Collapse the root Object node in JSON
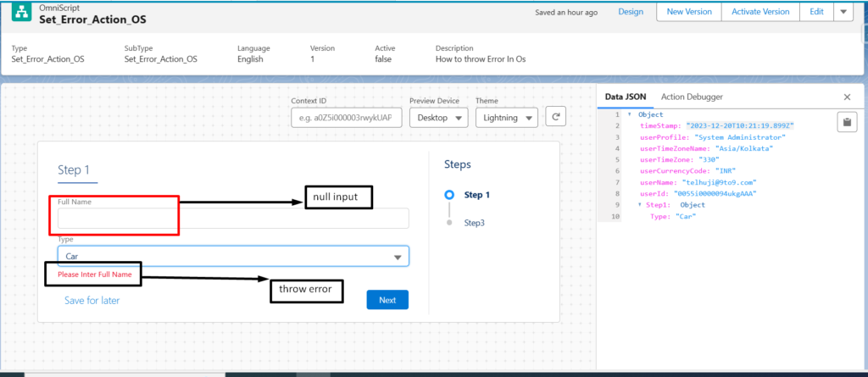Image resolution: width=868 pixels, height=377 pixels. 631,114
